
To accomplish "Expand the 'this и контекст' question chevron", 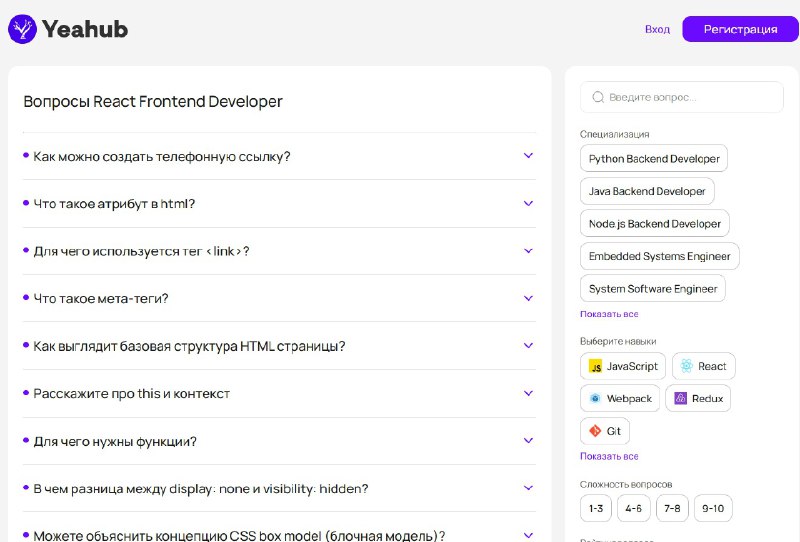I will 528,393.
